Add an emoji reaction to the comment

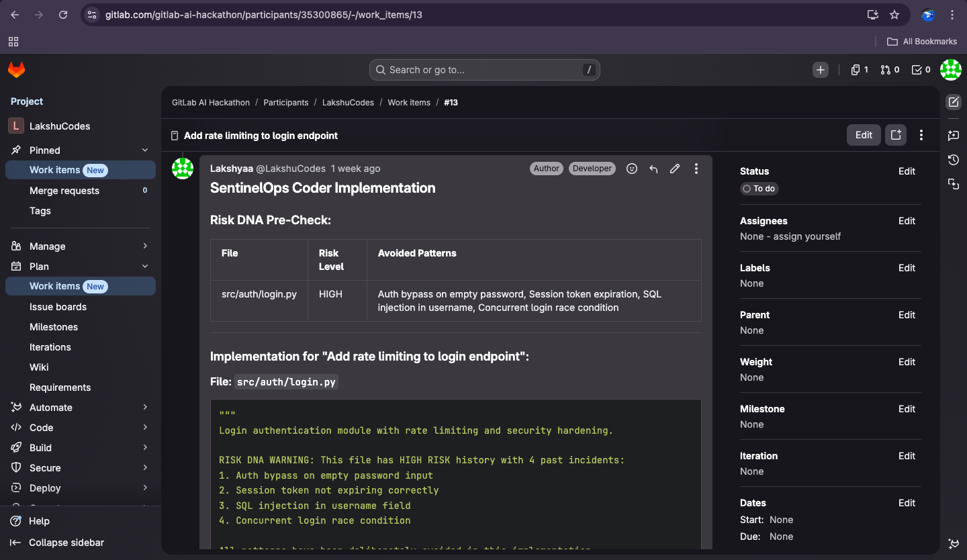point(631,169)
